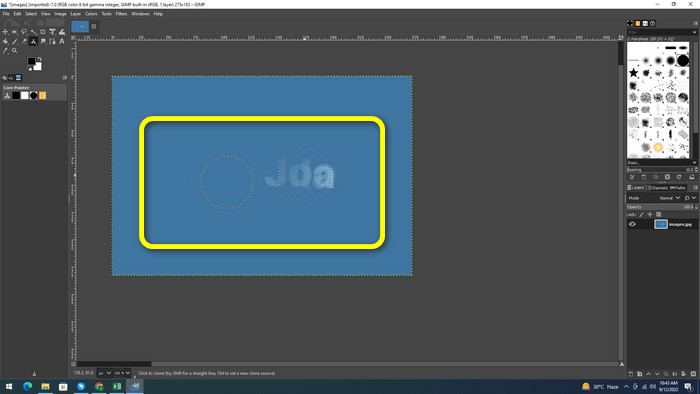Viewport: 700px width, 394px height.
Task: Toggle lock pixels brush icon
Action: pyautogui.click(x=642, y=215)
